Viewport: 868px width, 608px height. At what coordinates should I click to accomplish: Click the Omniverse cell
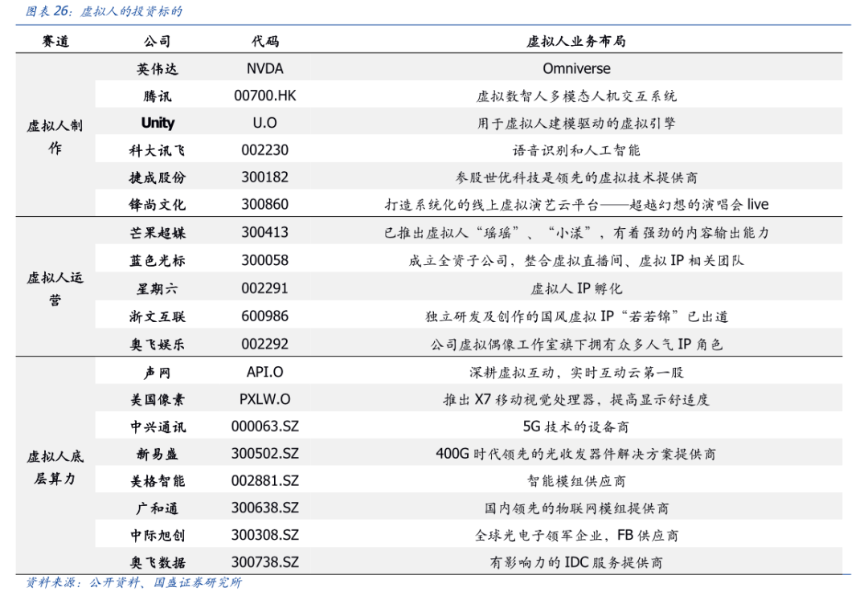pyautogui.click(x=576, y=68)
